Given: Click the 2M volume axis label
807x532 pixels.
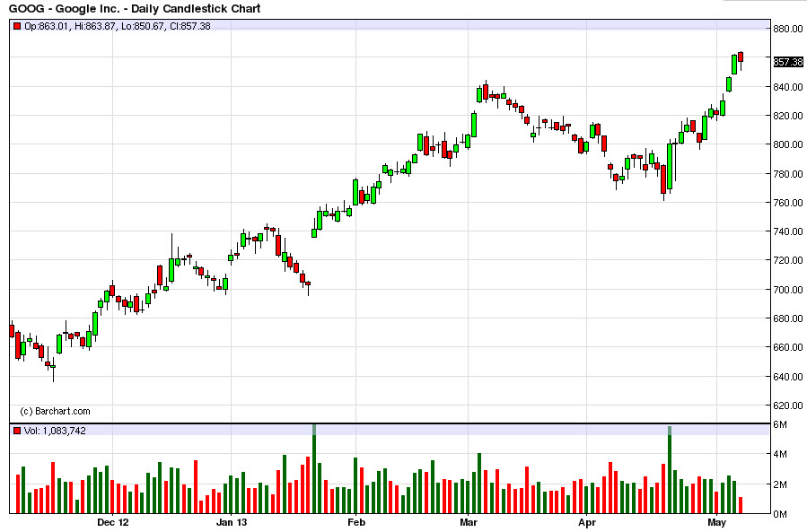Looking at the screenshot, I should tap(780, 484).
